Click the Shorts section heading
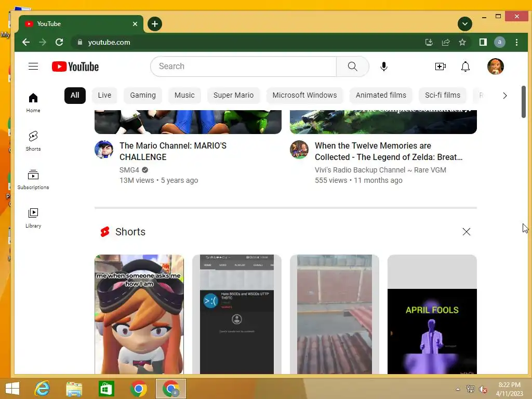Screen dimensions: 532x399 [130, 232]
